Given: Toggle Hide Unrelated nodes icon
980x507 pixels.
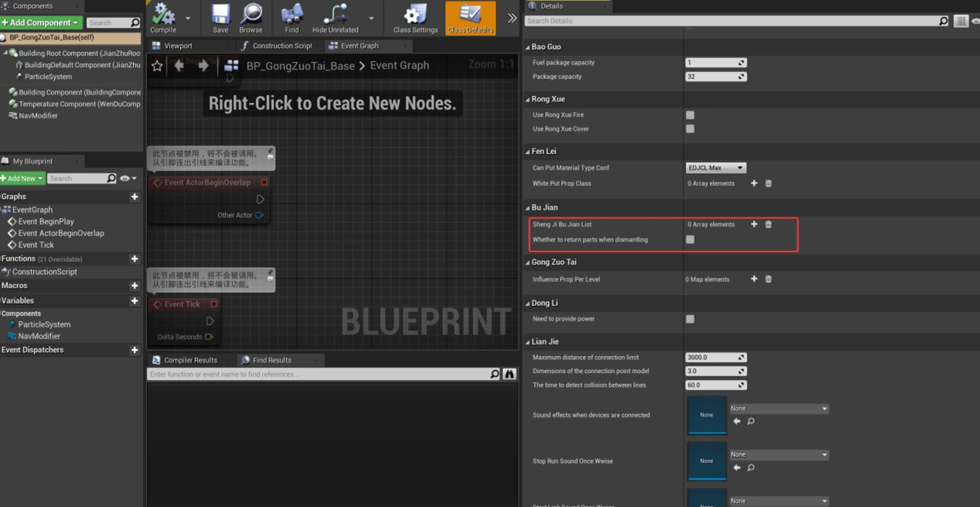Looking at the screenshot, I should click(x=335, y=15).
